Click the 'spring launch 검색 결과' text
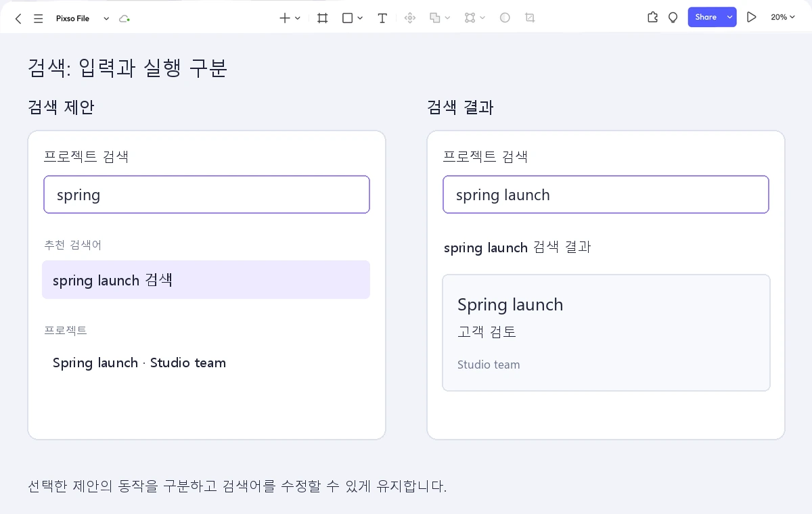The width and height of the screenshot is (812, 514). point(518,248)
